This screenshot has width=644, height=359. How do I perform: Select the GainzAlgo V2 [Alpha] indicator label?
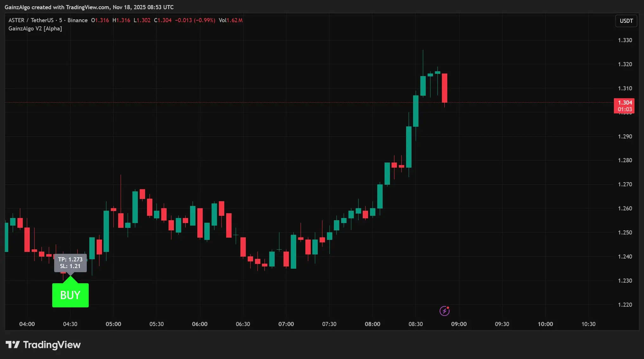pos(35,29)
